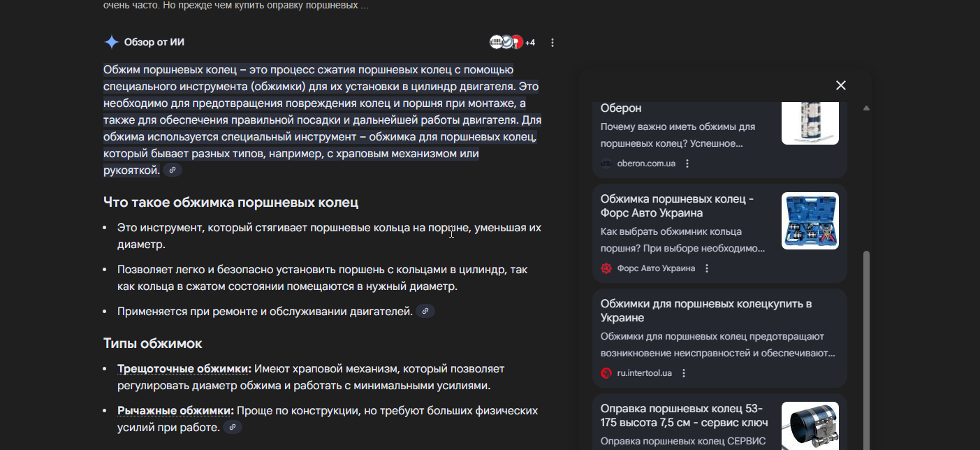Click the Обзор от ИИ label
Screen dimensions: 980x450
click(154, 43)
